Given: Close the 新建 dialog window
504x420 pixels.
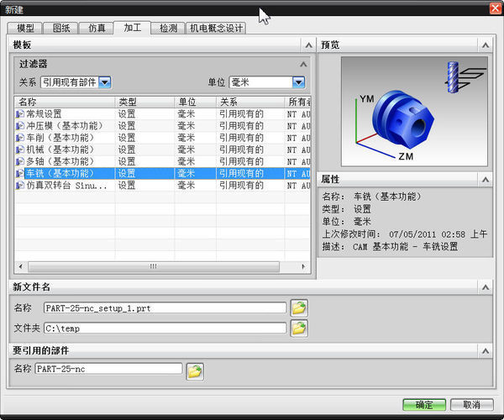Looking at the screenshot, I should click(x=496, y=8).
